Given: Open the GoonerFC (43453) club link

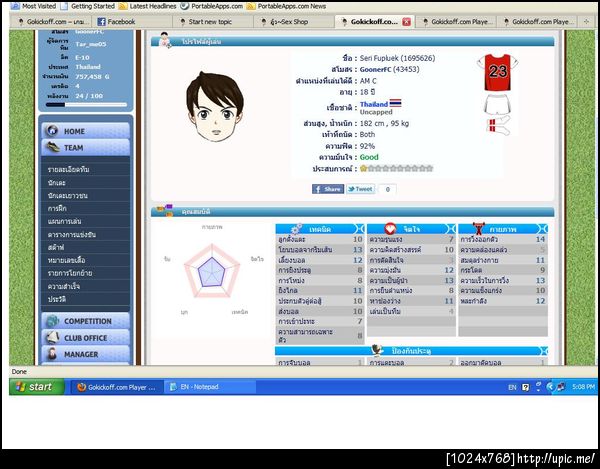Looking at the screenshot, I should point(389,69).
